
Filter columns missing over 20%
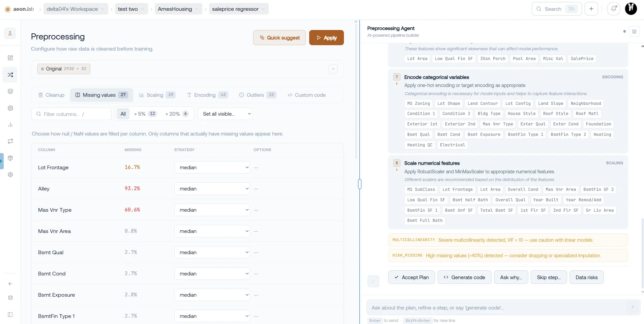click(177, 114)
